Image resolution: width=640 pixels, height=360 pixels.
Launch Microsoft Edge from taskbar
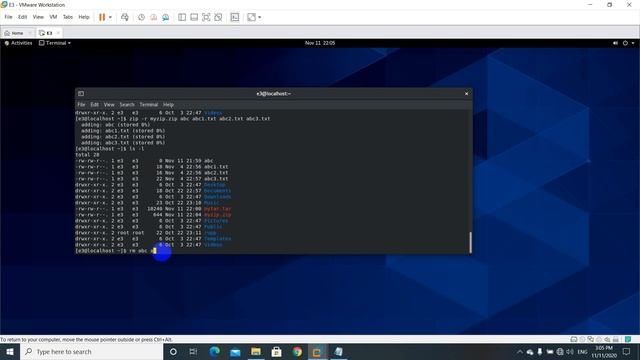click(x=214, y=351)
